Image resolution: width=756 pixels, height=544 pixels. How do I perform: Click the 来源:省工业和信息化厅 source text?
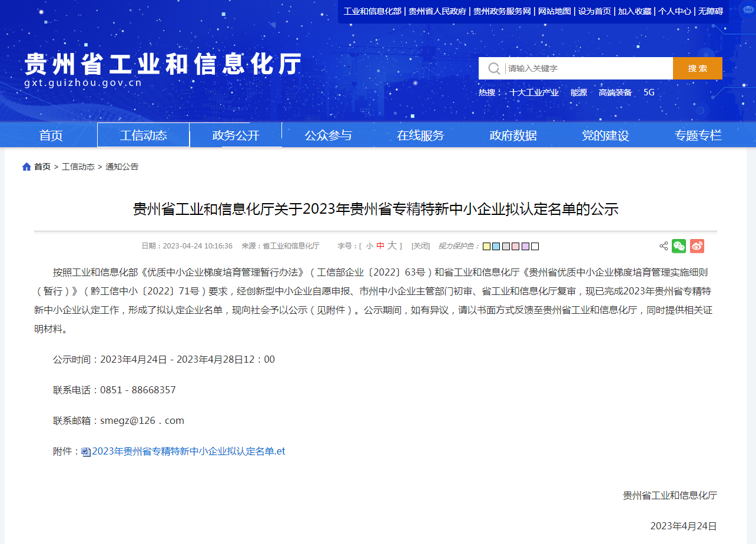(x=280, y=246)
